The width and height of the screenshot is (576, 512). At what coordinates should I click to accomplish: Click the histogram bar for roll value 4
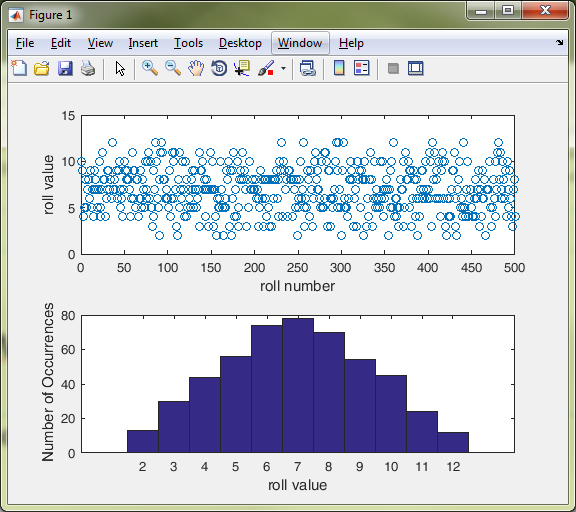pos(205,415)
